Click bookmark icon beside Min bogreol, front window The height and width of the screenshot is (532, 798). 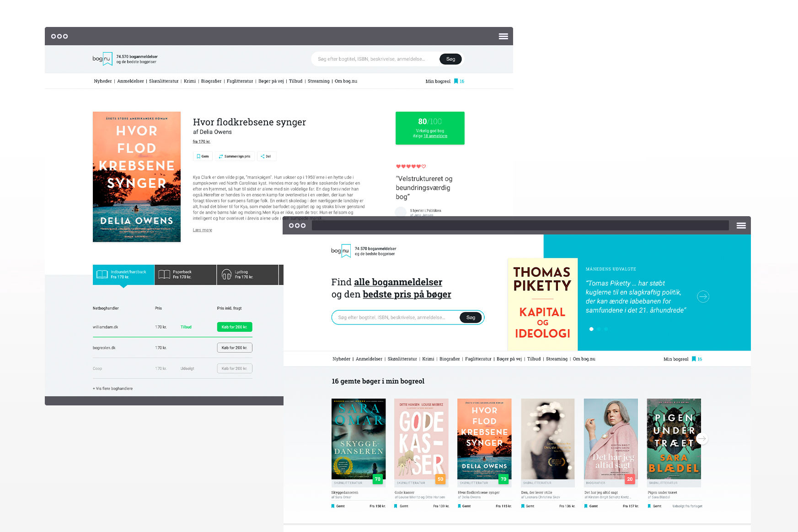coord(694,359)
